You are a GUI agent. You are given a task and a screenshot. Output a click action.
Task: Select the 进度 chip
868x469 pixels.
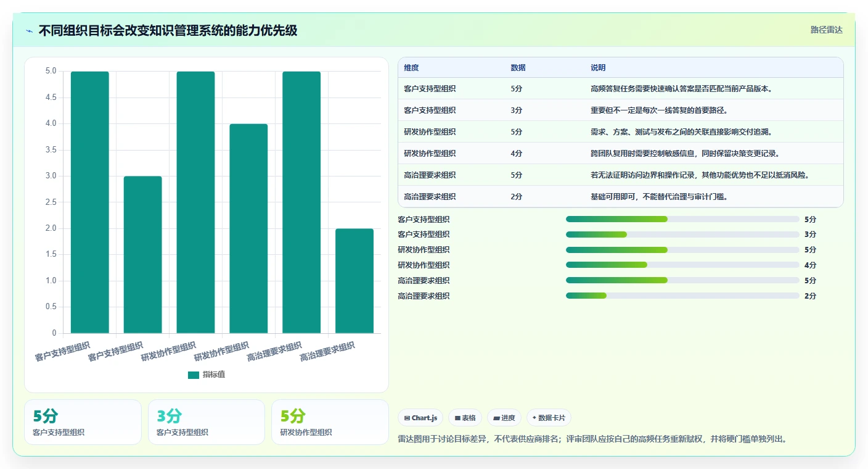coord(504,418)
